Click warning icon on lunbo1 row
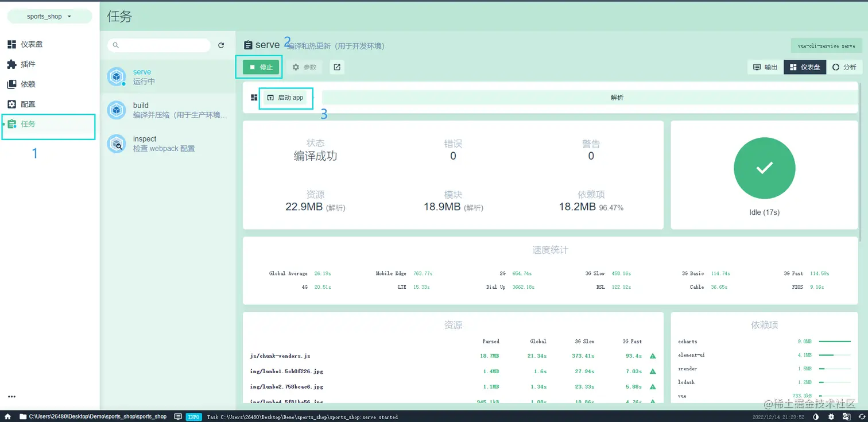 pos(653,371)
